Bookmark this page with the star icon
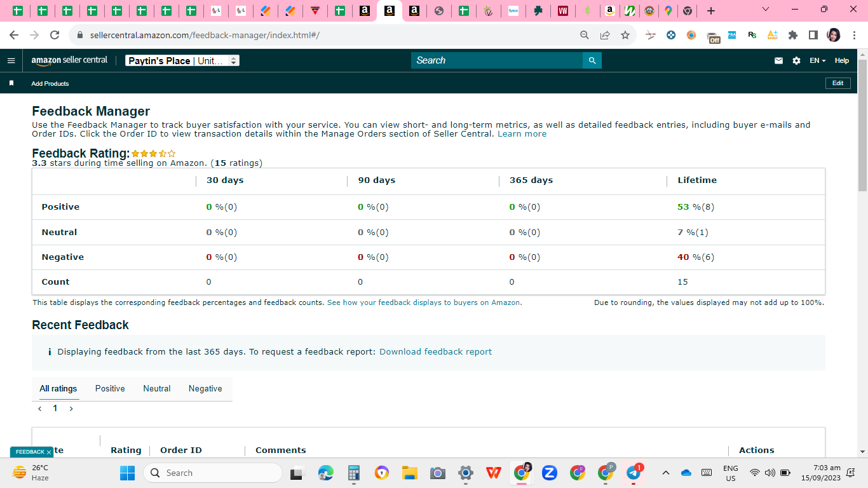This screenshot has width=868, height=488. pos(625,35)
